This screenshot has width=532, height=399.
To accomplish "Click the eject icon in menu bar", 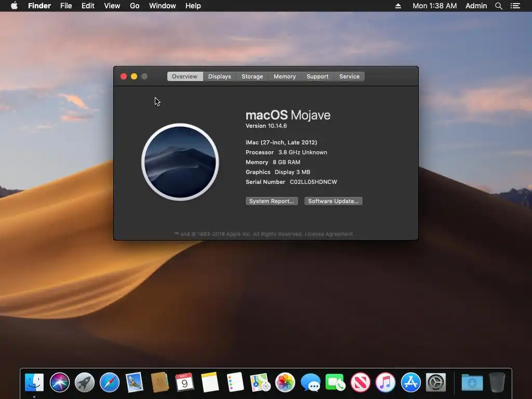I will tap(398, 6).
